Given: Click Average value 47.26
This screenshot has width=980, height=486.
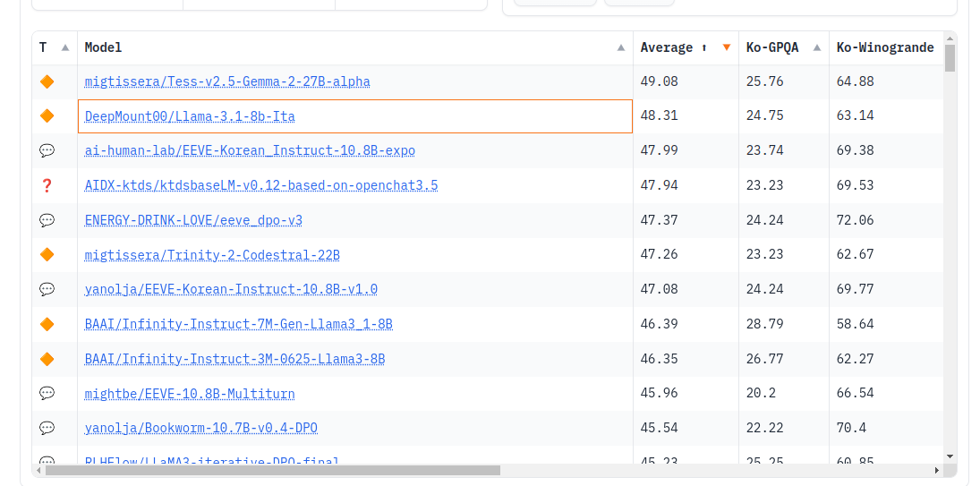Looking at the screenshot, I should (x=659, y=254).
